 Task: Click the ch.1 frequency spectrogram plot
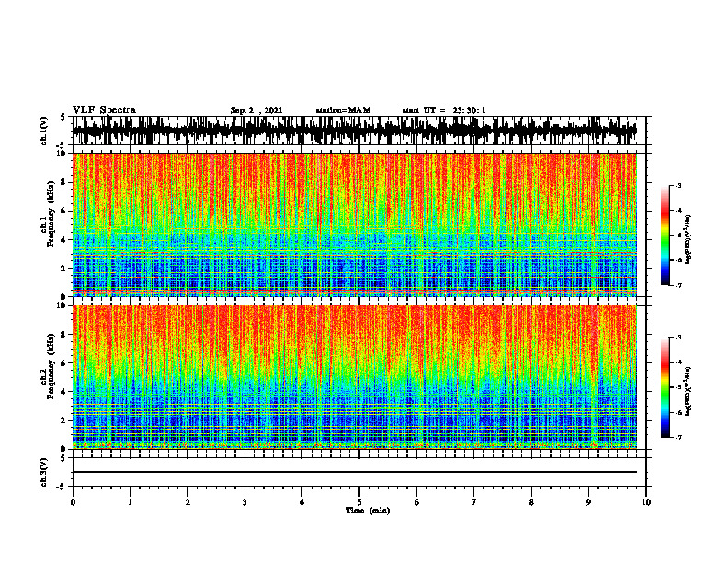pos(354,224)
